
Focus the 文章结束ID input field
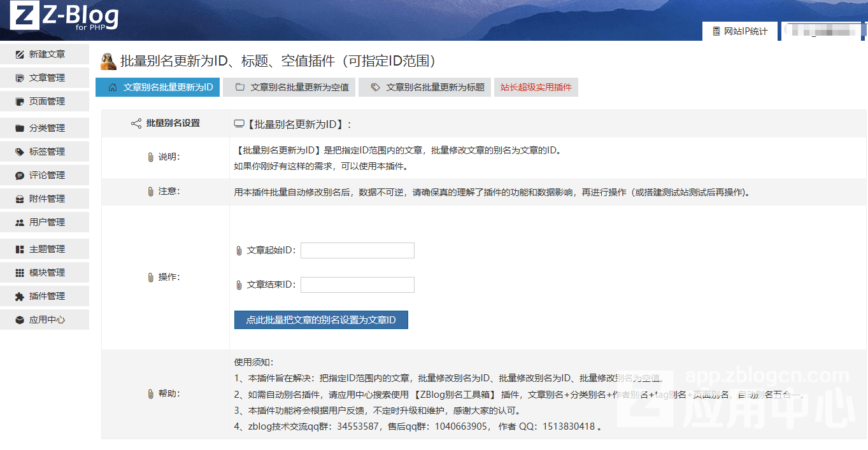pos(357,285)
